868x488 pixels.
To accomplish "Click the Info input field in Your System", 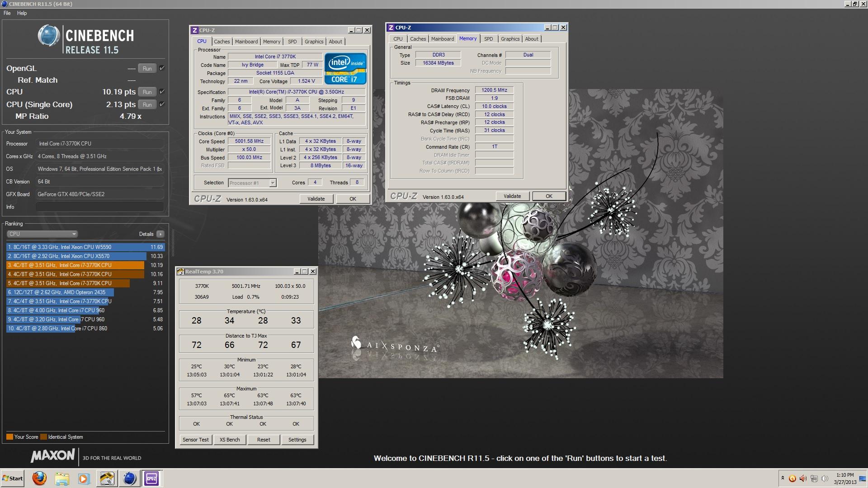I will pyautogui.click(x=99, y=207).
